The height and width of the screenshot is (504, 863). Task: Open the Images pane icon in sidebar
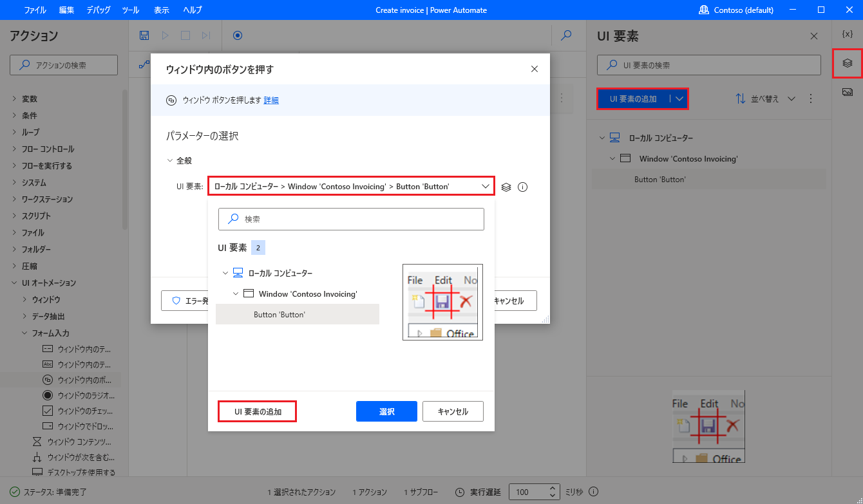(848, 92)
